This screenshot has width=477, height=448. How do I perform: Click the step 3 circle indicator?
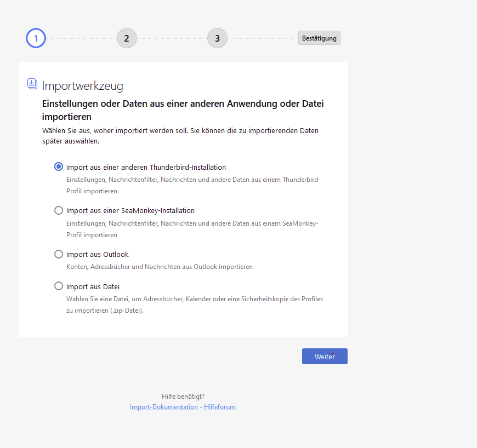[x=217, y=38]
